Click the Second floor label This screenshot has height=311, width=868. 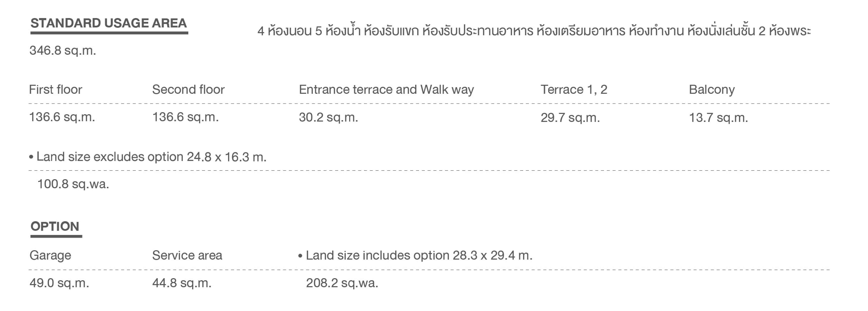click(x=188, y=90)
